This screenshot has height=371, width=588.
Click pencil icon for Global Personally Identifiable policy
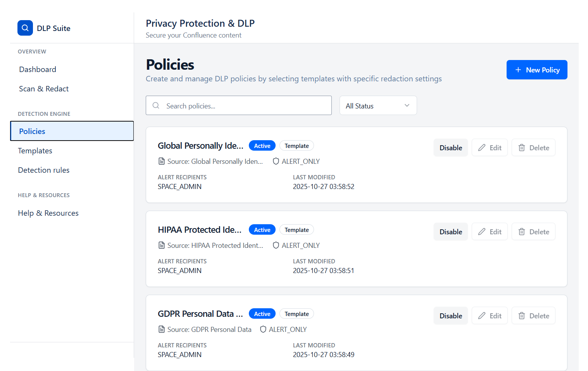482,148
